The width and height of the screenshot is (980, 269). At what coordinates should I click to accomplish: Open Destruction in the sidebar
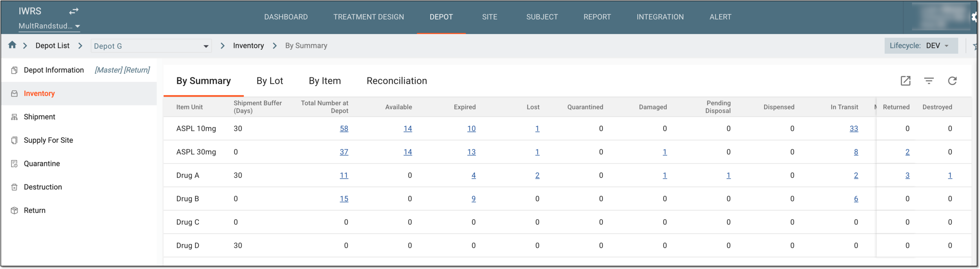[x=43, y=187]
